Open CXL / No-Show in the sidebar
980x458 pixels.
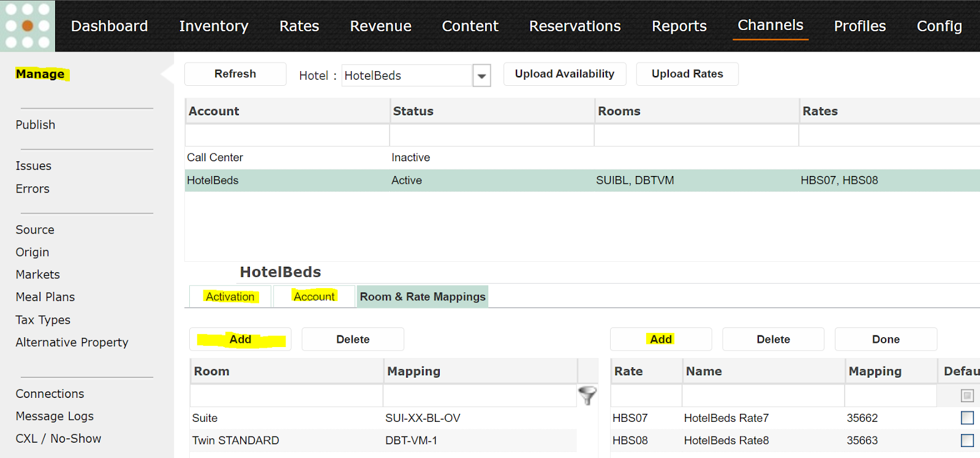point(59,438)
